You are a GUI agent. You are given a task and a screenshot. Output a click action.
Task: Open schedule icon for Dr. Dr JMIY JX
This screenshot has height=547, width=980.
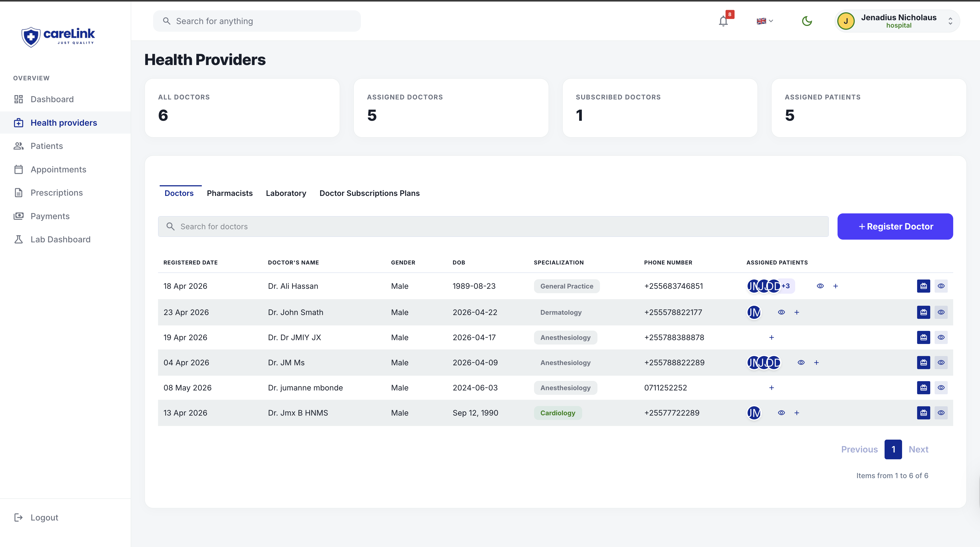click(923, 337)
